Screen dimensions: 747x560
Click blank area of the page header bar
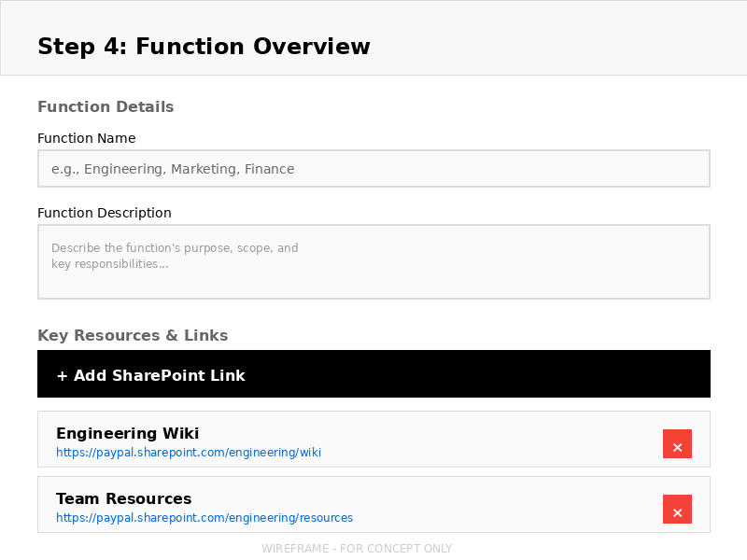[x=560, y=37]
